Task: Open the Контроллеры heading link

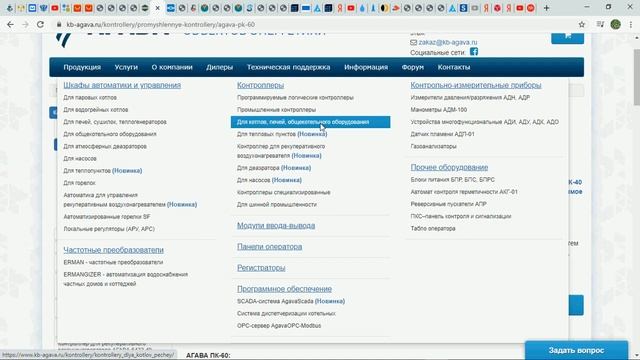Action: pos(260,85)
